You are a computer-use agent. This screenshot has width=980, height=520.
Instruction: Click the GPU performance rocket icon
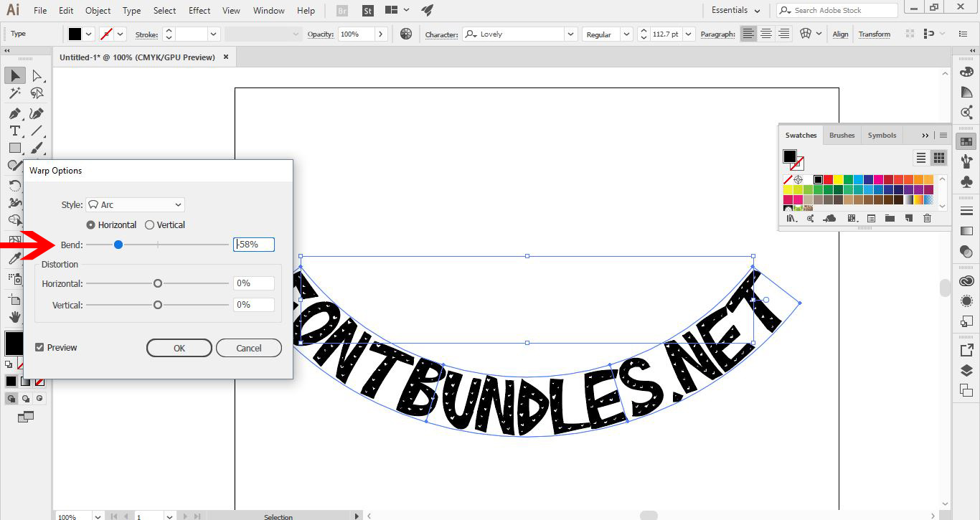coord(428,10)
